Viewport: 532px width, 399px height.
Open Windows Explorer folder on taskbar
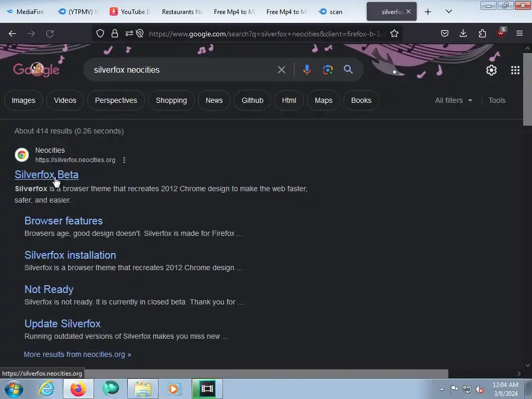[x=143, y=389]
